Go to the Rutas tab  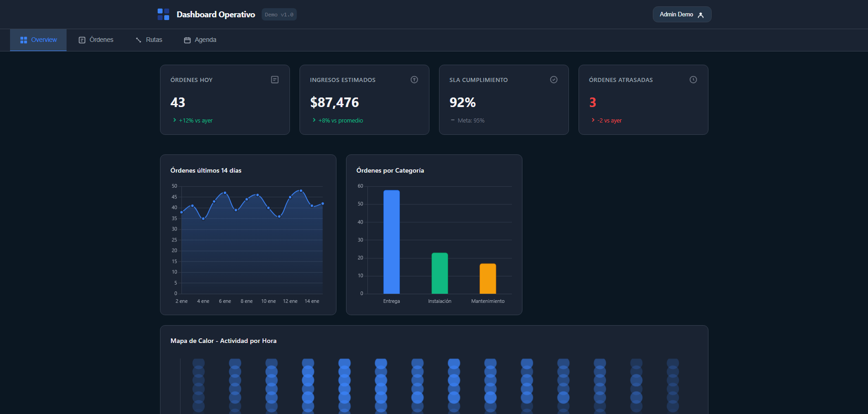tap(149, 40)
